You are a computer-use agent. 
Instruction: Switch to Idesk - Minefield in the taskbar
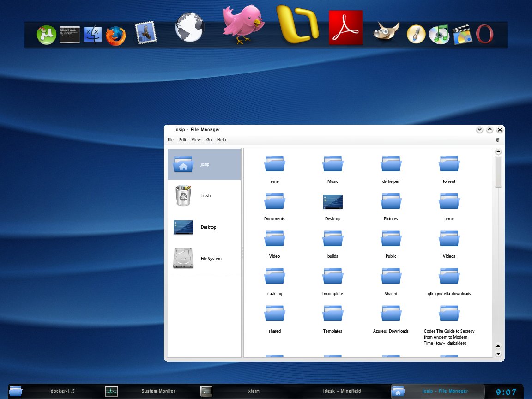coord(342,391)
